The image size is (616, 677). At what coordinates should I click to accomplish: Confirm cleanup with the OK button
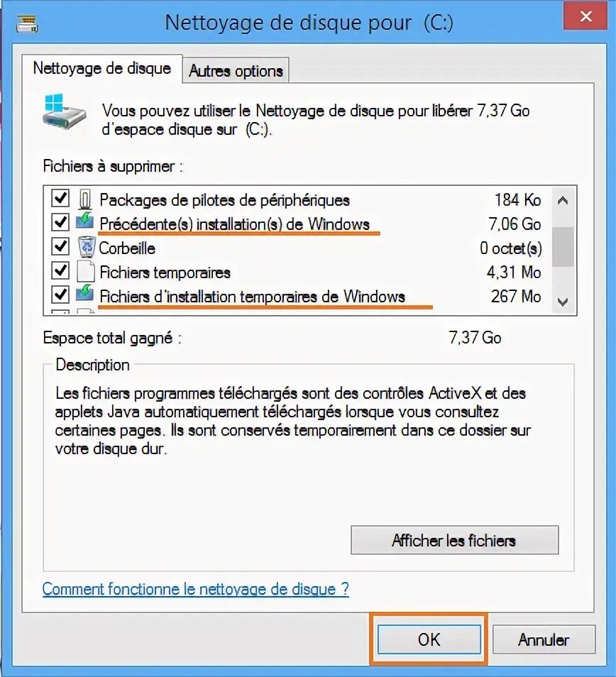pyautogui.click(x=429, y=639)
